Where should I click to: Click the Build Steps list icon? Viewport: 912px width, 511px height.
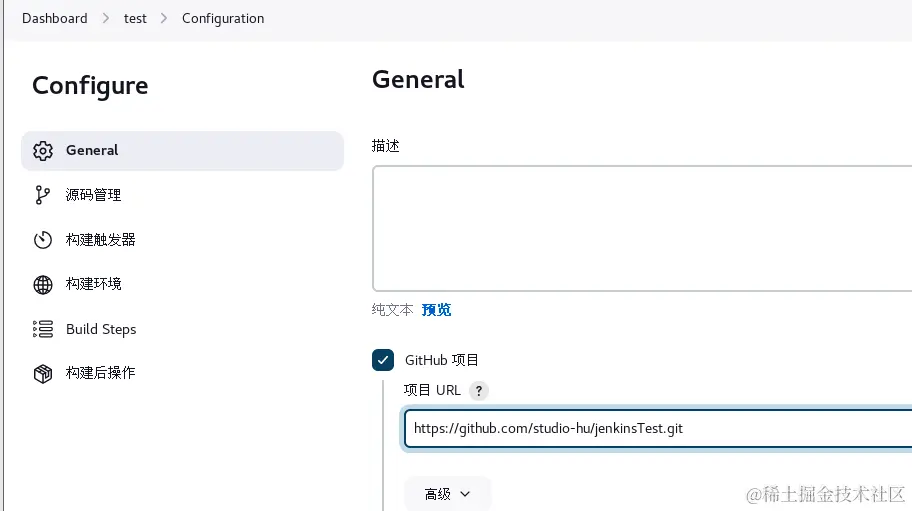point(43,329)
